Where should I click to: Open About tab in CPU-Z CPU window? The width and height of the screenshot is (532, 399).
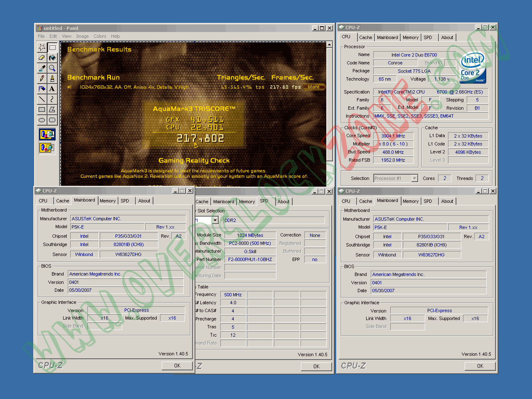pos(447,37)
